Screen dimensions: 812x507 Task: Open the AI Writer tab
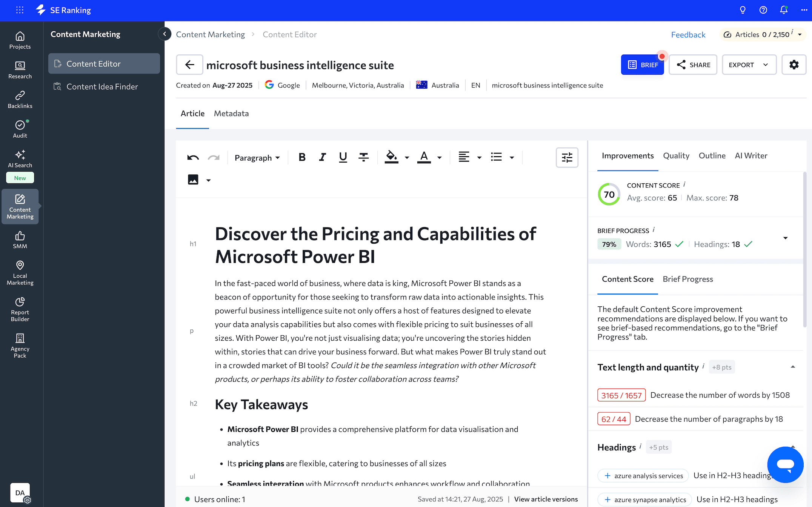click(751, 155)
